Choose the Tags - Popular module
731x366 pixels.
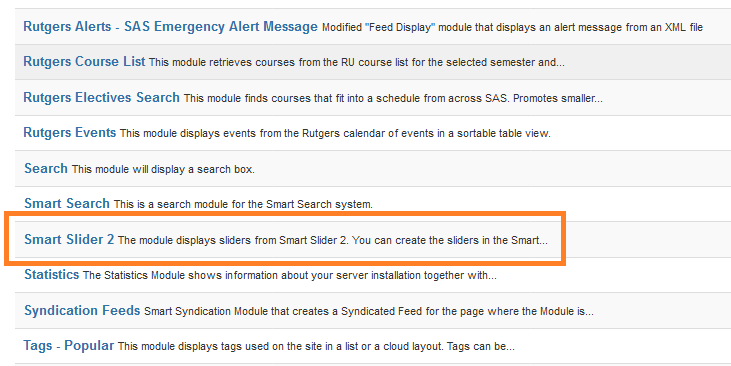tap(69, 345)
